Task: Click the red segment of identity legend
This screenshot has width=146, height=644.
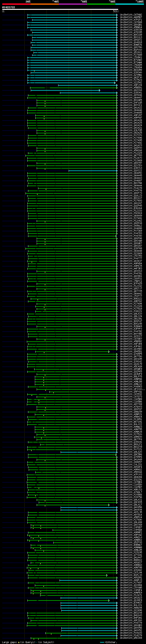Action: (x=16, y=4)
